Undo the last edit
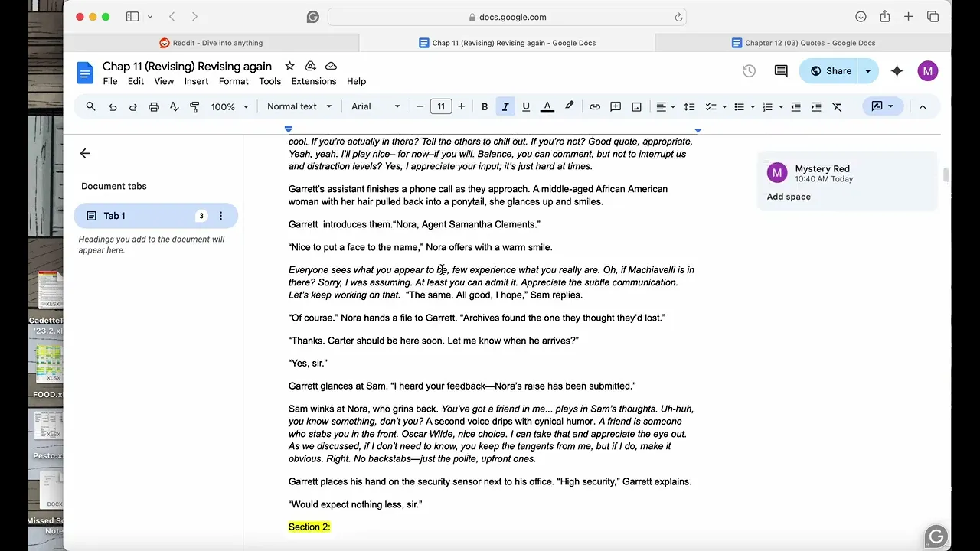Viewport: 980px width, 551px height. [113, 107]
